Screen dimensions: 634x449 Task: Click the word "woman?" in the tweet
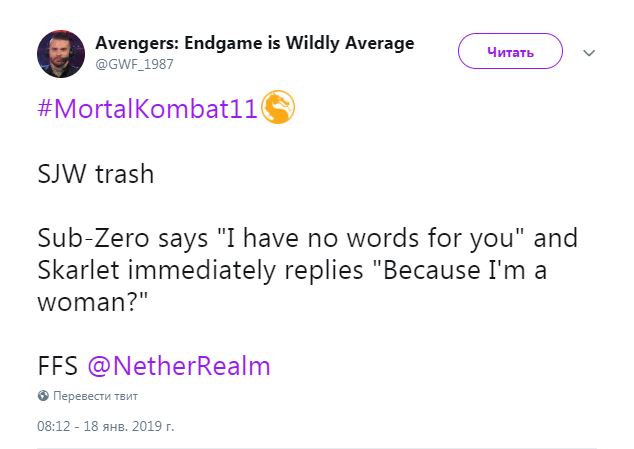coord(93,302)
